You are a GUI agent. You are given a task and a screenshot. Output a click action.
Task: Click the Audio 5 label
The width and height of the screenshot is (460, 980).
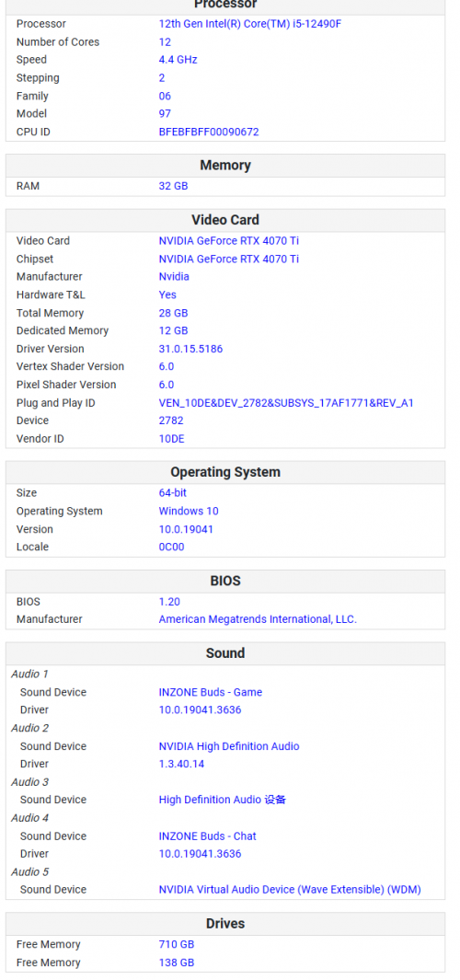click(29, 871)
